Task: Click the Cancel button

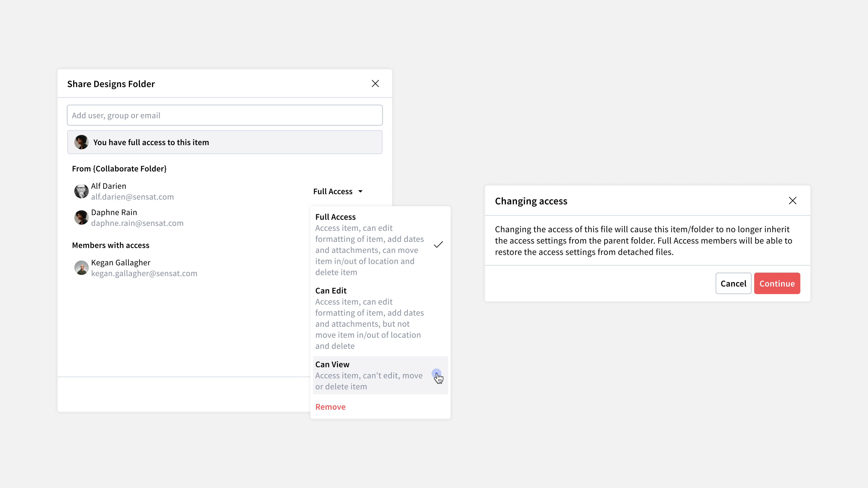Action: coord(733,283)
